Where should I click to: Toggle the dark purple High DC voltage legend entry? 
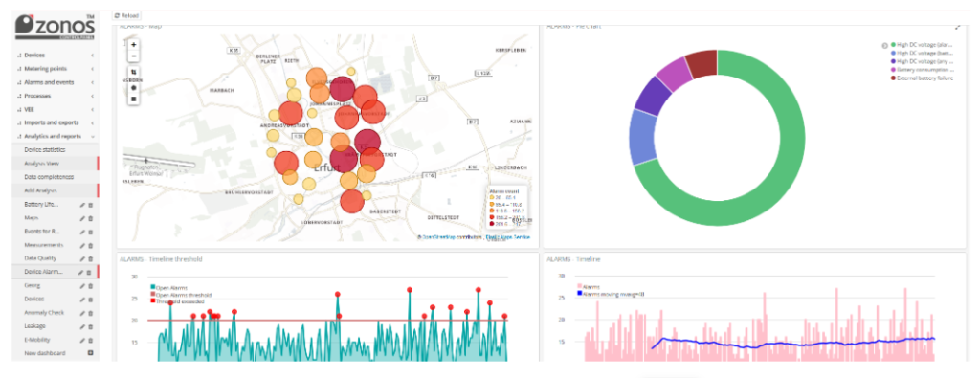click(922, 61)
